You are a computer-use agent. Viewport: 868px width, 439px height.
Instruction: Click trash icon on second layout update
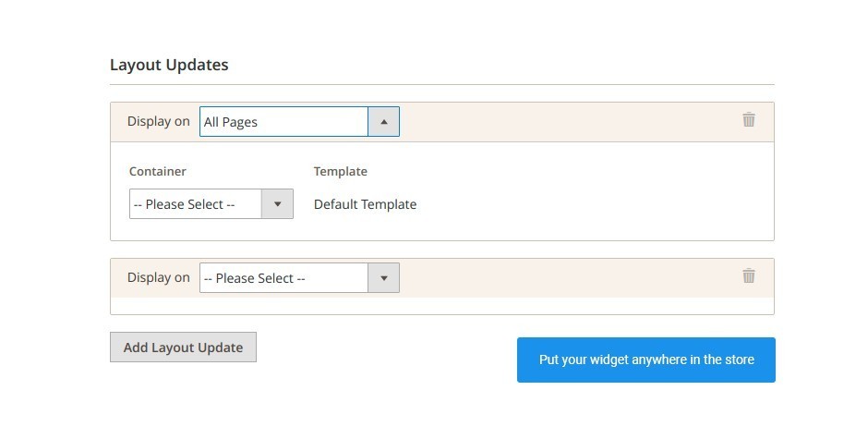coord(749,275)
